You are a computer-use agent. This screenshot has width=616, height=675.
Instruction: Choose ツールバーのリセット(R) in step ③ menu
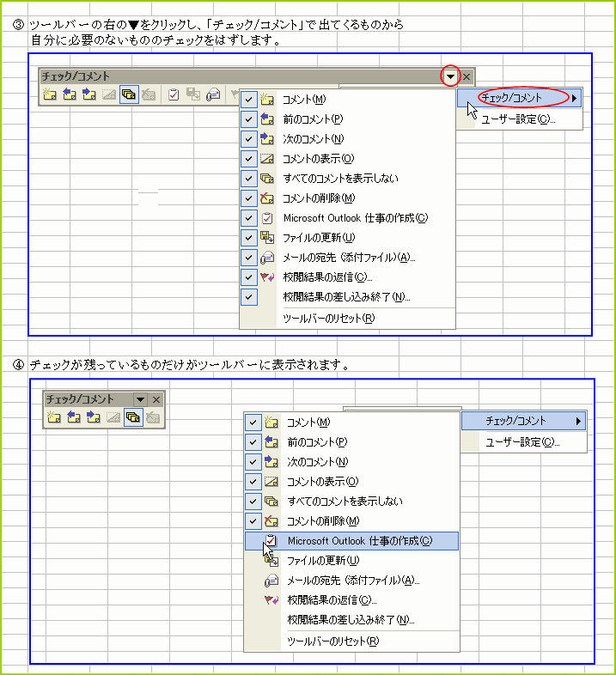[348, 319]
